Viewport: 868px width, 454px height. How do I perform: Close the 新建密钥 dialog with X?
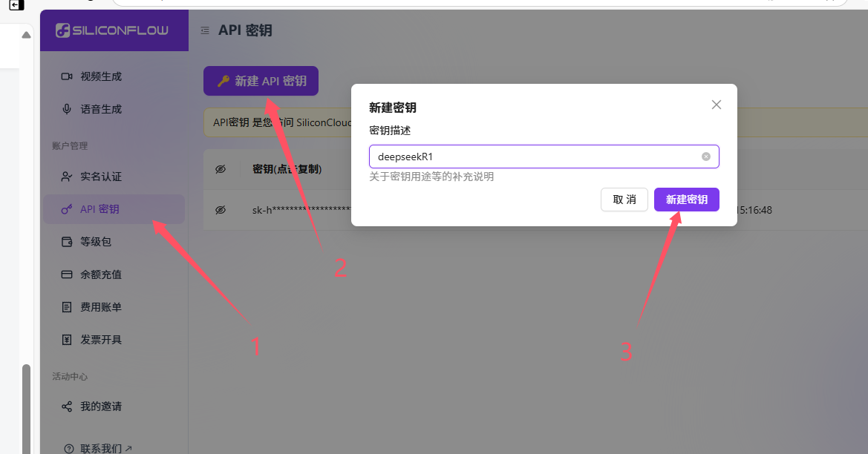point(717,105)
